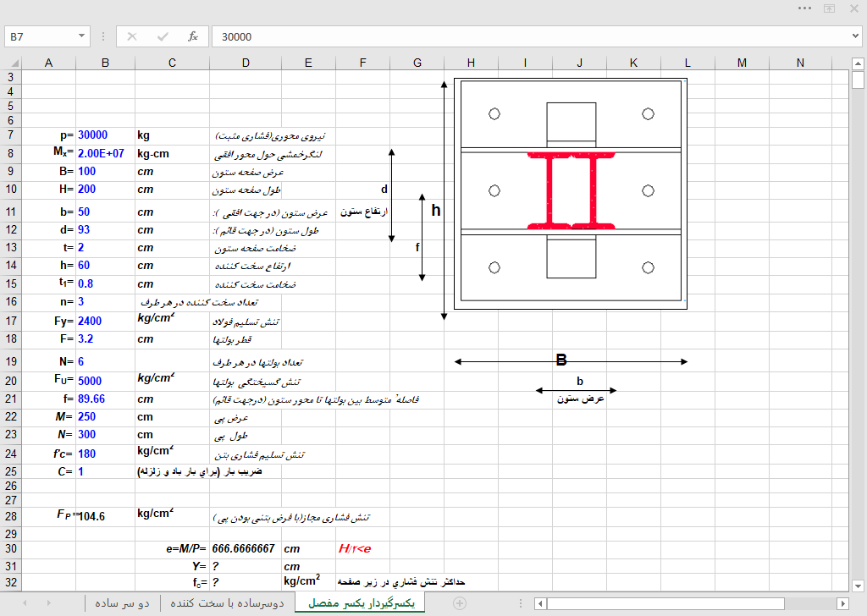Switch to the دو سر ساده sheet tab
The height and width of the screenshot is (616, 867).
tap(122, 603)
